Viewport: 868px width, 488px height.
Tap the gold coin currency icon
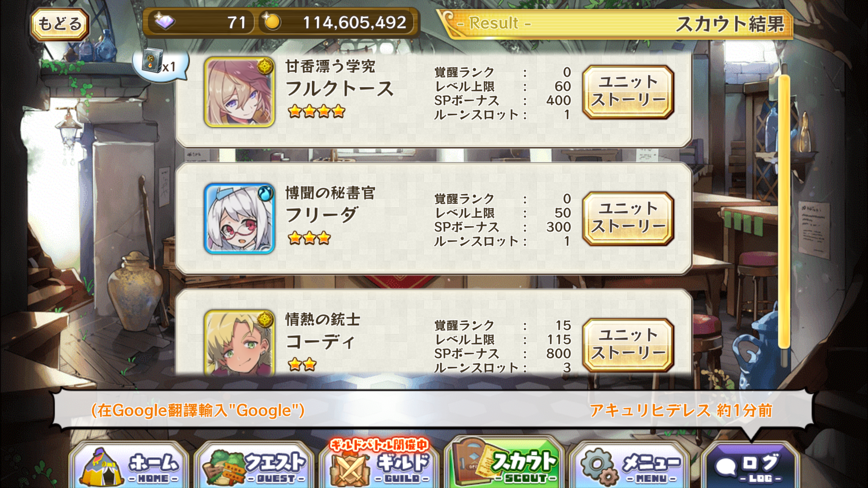pos(272,22)
